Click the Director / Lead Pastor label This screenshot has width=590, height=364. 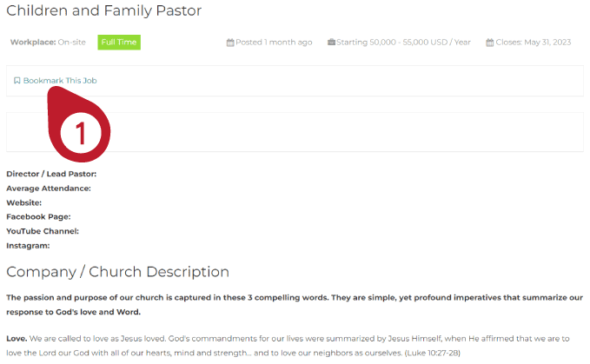(51, 174)
